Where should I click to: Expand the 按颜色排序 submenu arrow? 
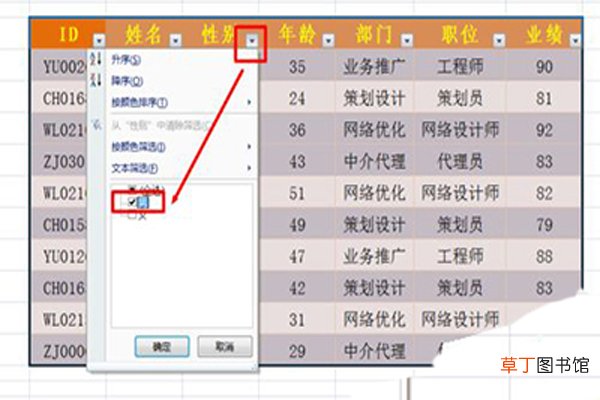pyautogui.click(x=249, y=102)
